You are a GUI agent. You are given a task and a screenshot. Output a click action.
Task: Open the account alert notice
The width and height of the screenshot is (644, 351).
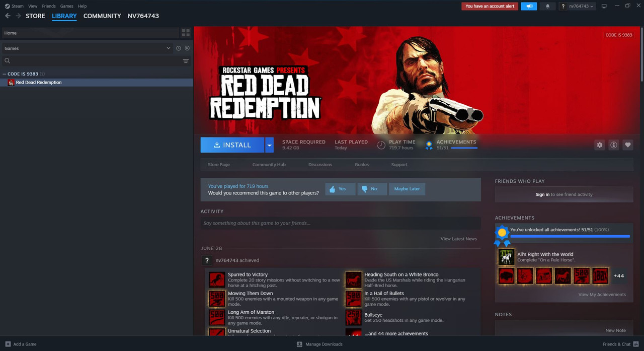(490, 6)
